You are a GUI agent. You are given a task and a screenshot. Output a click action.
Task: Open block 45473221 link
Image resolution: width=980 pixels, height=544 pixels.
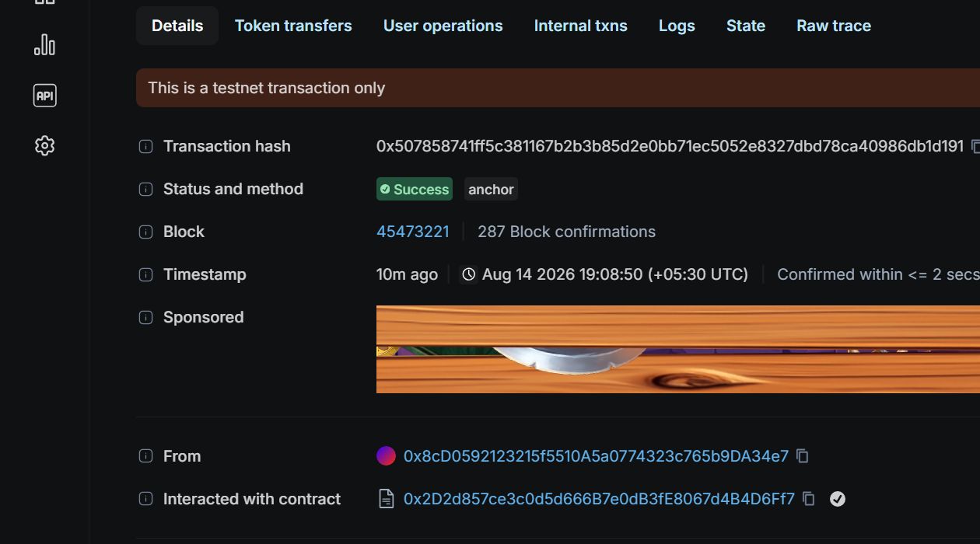click(413, 232)
